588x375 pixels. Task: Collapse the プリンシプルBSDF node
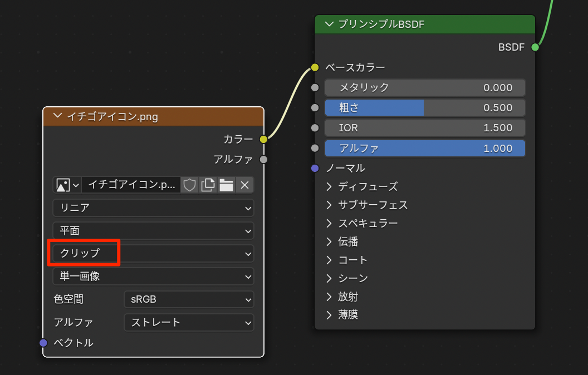(x=329, y=24)
